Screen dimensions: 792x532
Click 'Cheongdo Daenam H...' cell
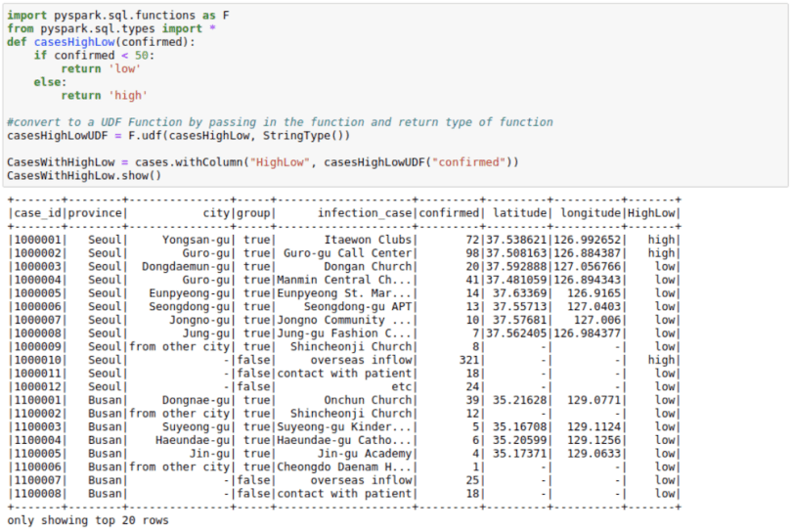(x=344, y=466)
